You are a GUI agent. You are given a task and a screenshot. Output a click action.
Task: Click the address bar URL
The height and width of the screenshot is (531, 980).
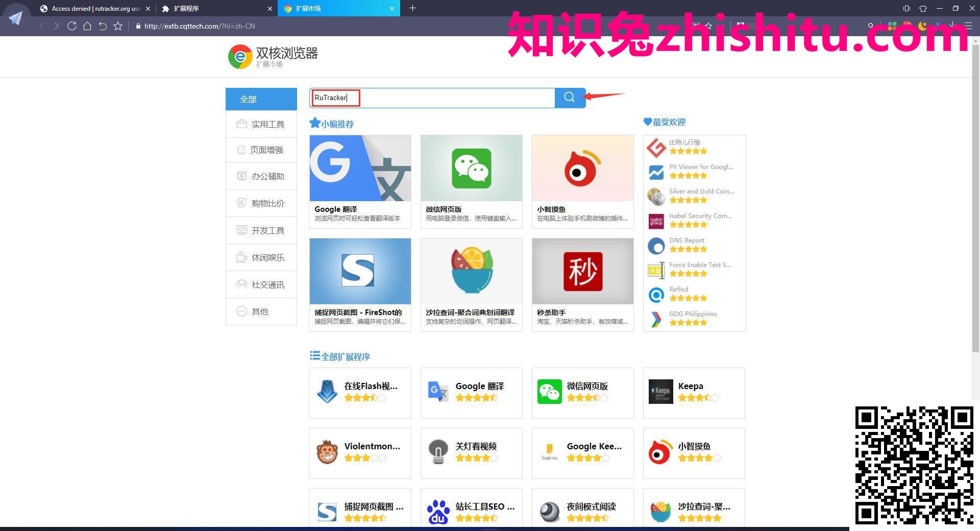(x=200, y=26)
